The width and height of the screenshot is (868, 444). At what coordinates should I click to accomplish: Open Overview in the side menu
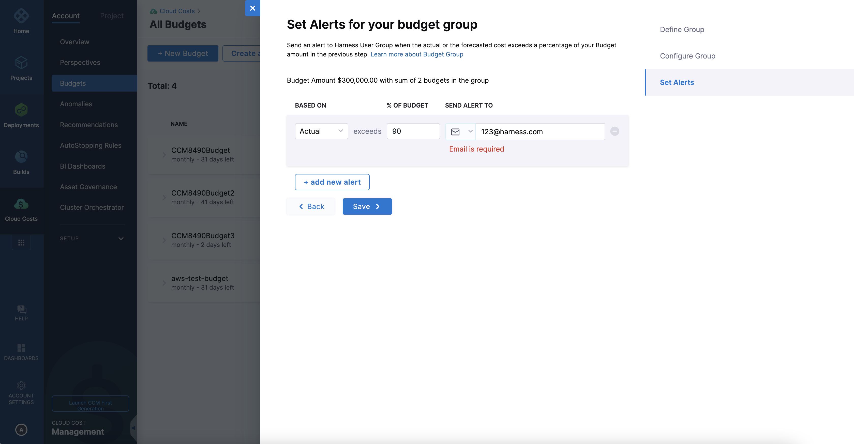tap(74, 42)
